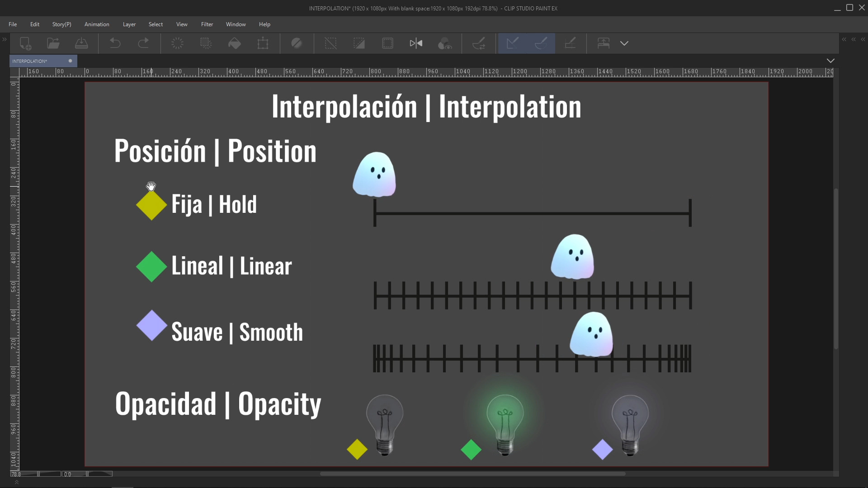Click the 78.8 zoom value field
Image resolution: width=868 pixels, height=488 pixels.
tap(17, 474)
